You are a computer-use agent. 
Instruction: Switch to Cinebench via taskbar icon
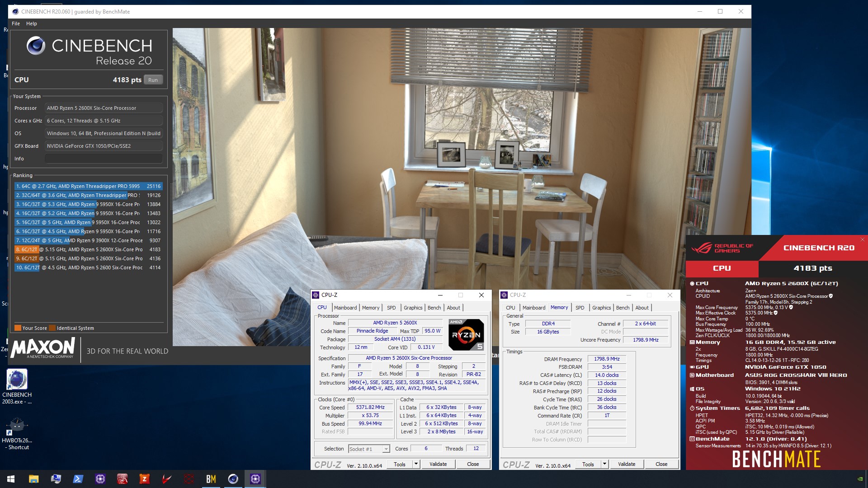[233, 479]
